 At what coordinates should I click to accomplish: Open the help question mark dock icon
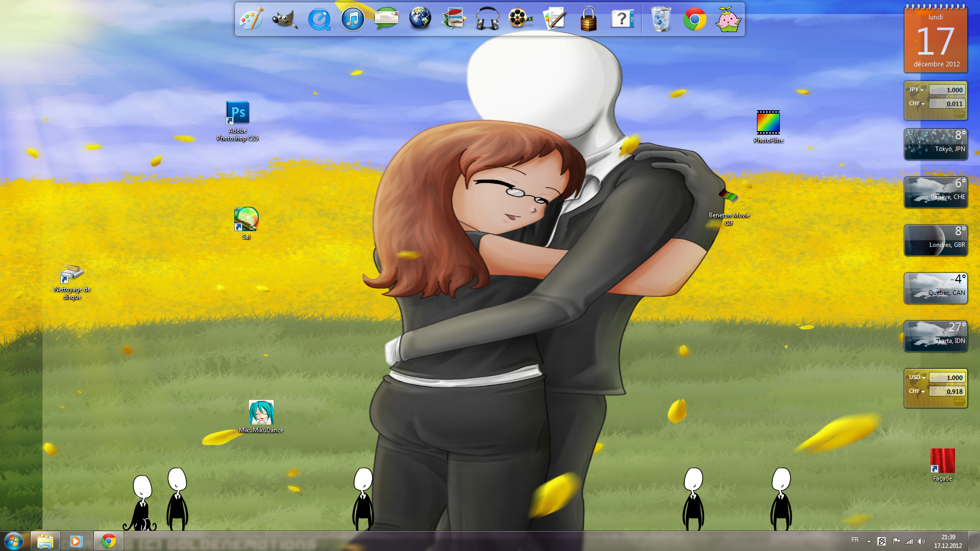[x=622, y=19]
